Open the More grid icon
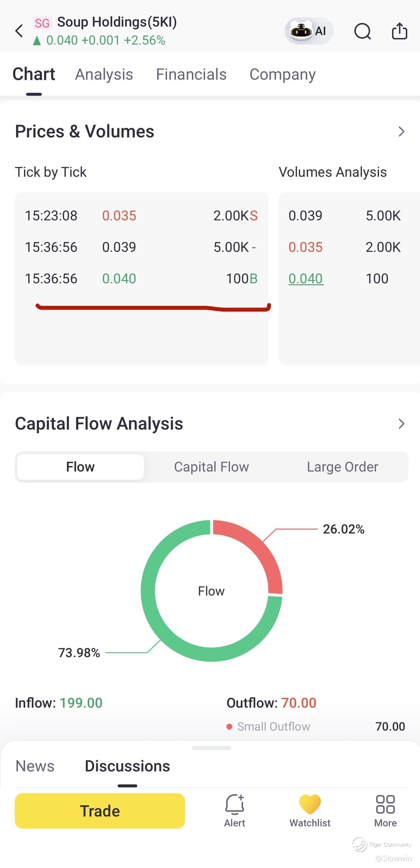420x868 pixels. (x=385, y=804)
